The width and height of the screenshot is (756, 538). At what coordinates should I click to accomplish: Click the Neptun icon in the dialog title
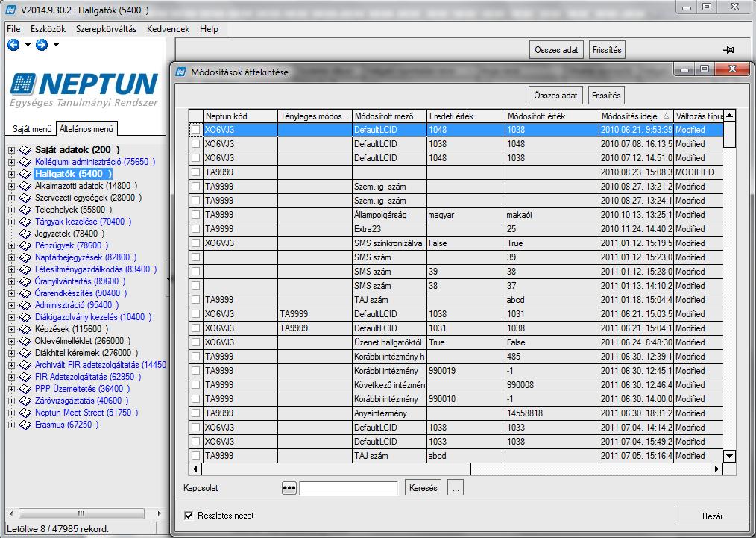tap(181, 72)
